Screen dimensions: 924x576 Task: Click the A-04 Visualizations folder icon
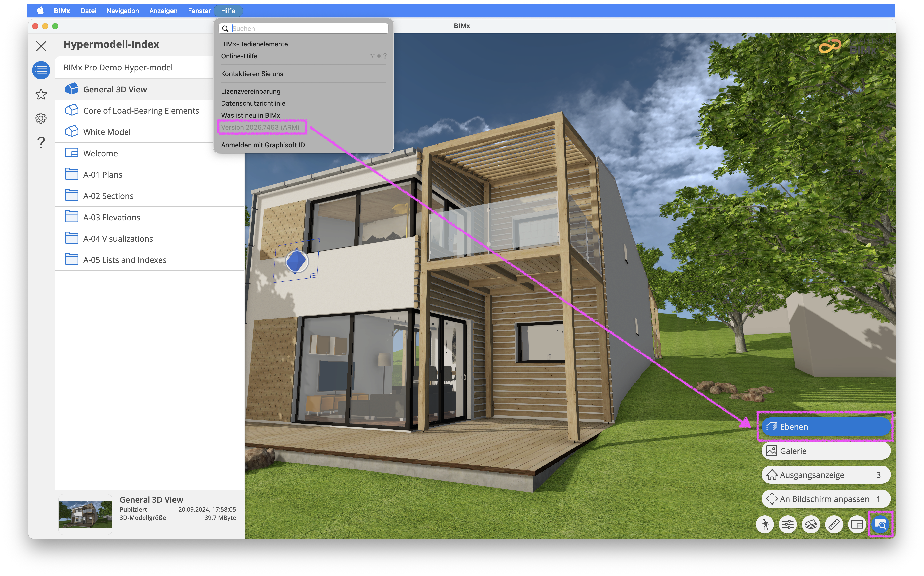point(72,238)
